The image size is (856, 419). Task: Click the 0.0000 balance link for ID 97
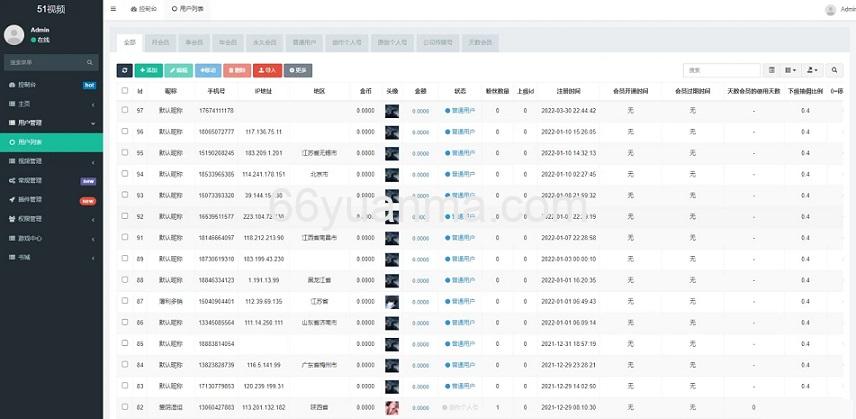click(420, 111)
